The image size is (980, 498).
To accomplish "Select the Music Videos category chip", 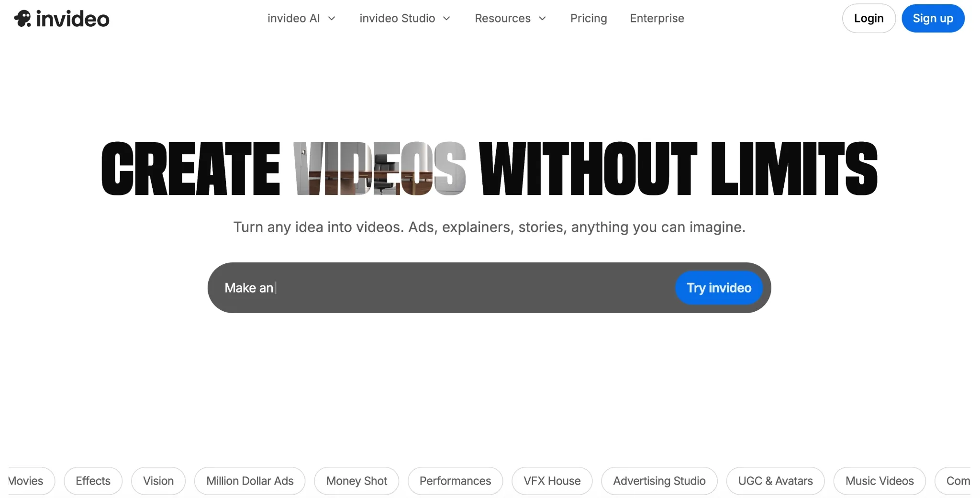I will pyautogui.click(x=880, y=481).
